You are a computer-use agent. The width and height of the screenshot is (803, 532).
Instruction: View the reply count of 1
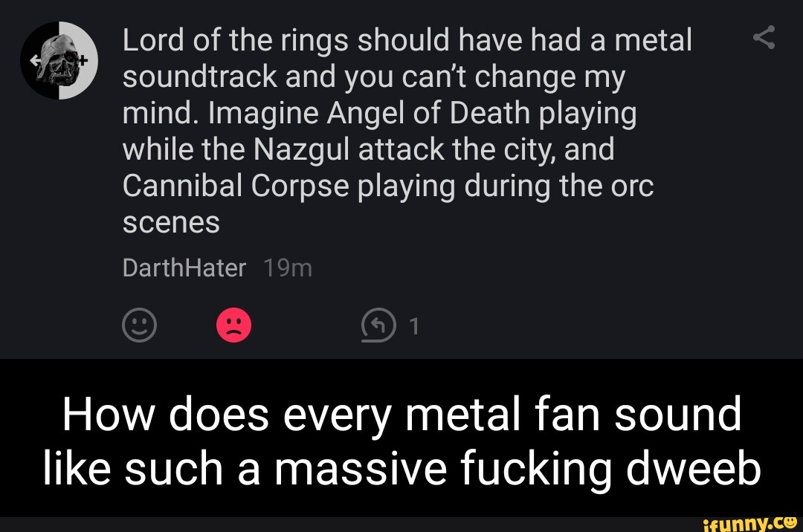pyautogui.click(x=415, y=326)
